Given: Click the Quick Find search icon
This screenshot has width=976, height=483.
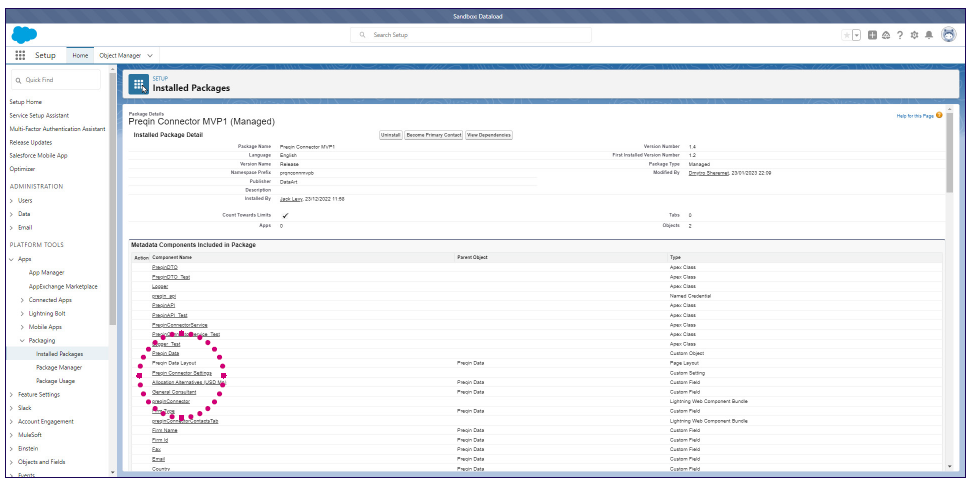Looking at the screenshot, I should coord(19,80).
